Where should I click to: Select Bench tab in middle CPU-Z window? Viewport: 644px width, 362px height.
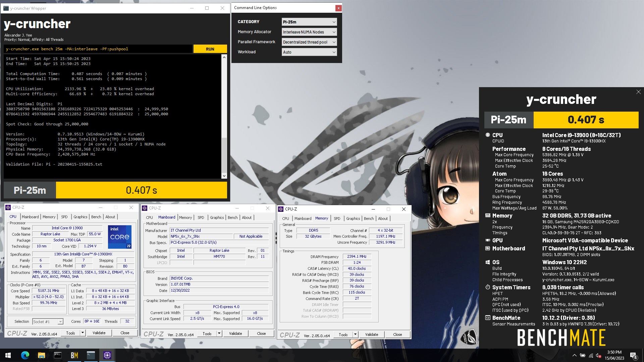tap(233, 218)
